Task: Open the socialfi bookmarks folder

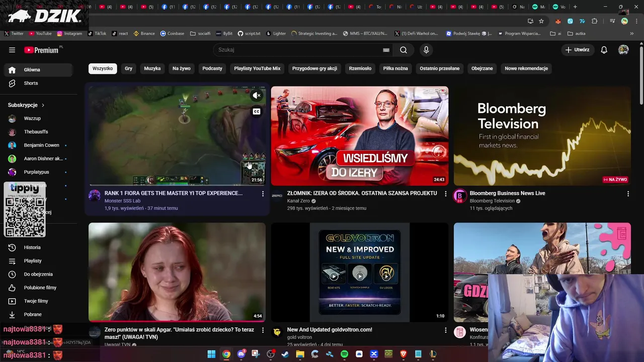Action: pos(200,34)
